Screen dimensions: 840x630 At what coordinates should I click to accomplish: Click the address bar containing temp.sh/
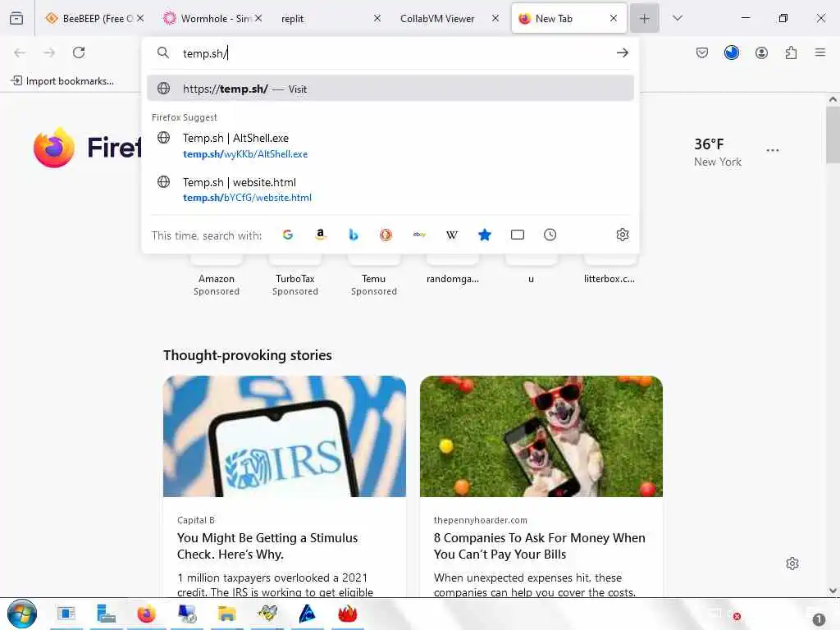click(x=390, y=53)
